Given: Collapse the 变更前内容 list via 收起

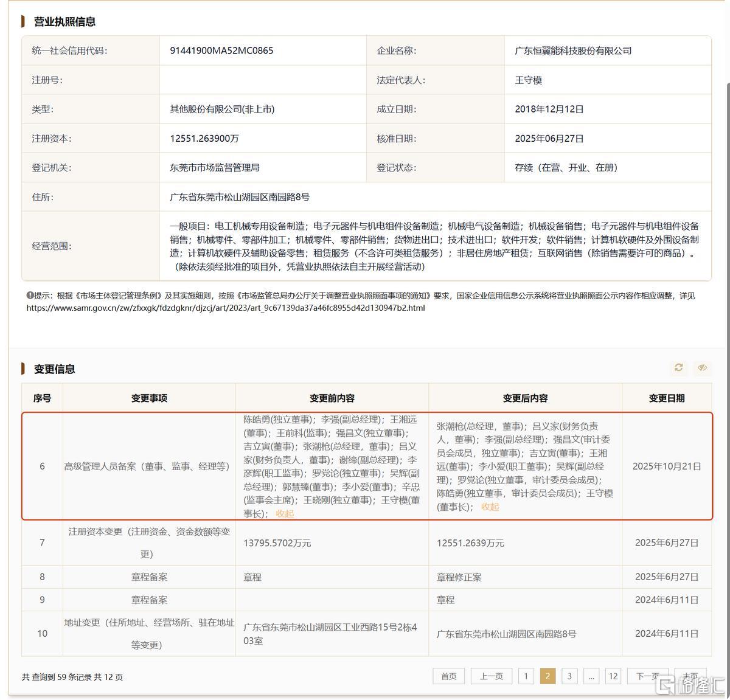Looking at the screenshot, I should pos(285,513).
